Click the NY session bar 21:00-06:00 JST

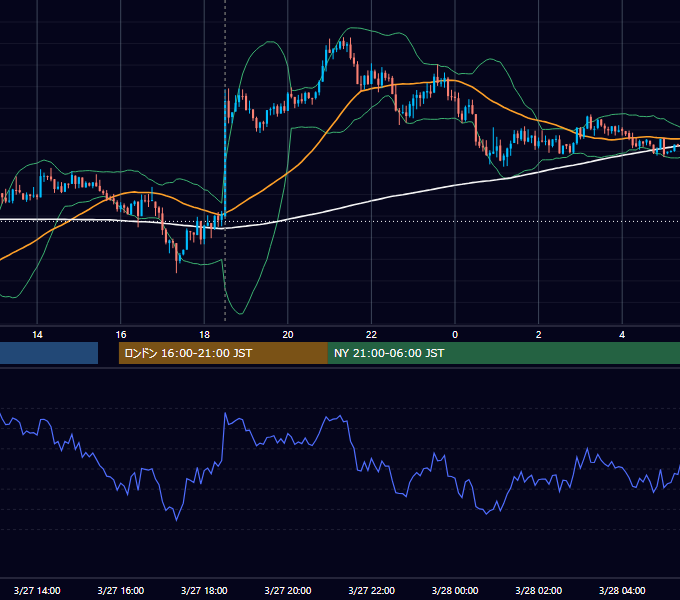pos(504,353)
